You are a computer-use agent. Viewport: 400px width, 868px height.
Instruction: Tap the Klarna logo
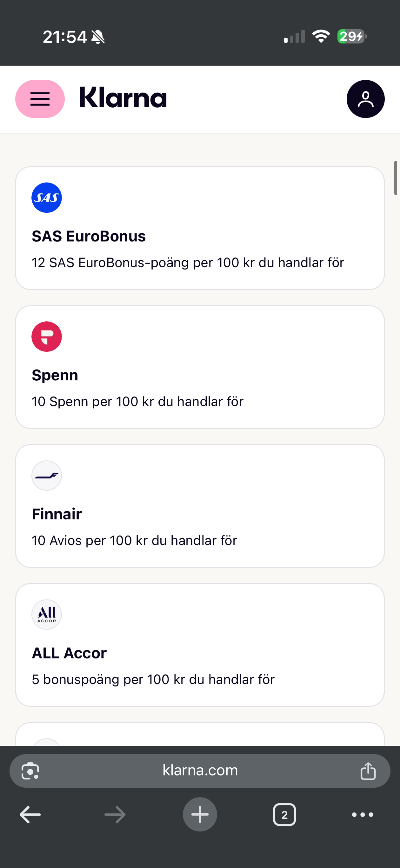click(123, 98)
